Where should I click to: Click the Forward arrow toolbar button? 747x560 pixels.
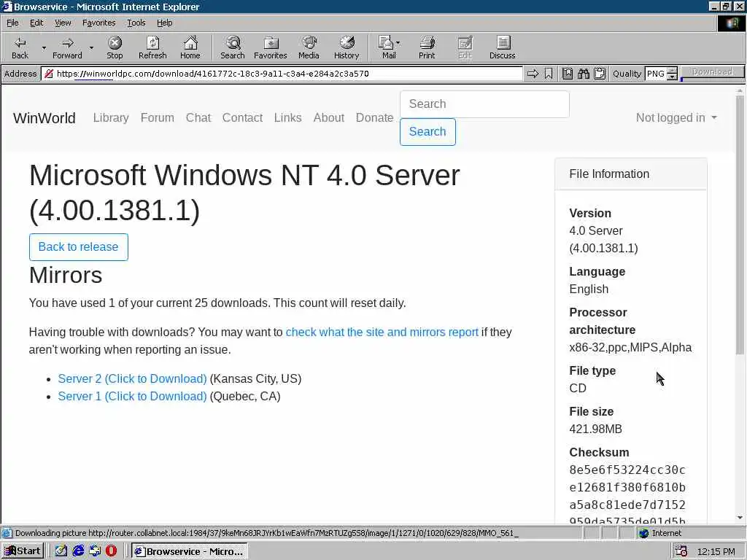coord(67,47)
